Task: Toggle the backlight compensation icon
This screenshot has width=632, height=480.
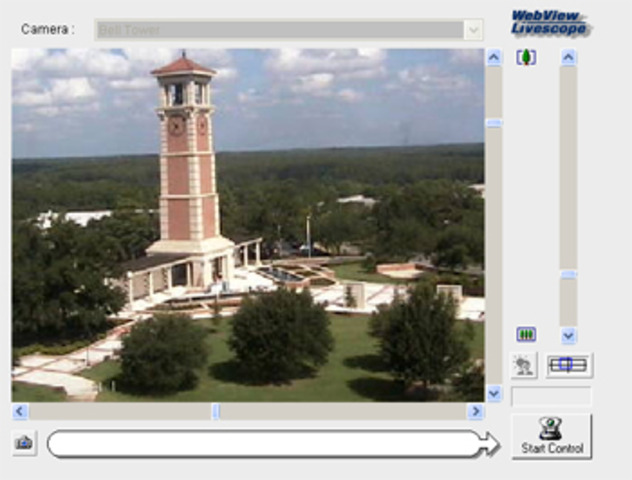Action: [x=524, y=365]
